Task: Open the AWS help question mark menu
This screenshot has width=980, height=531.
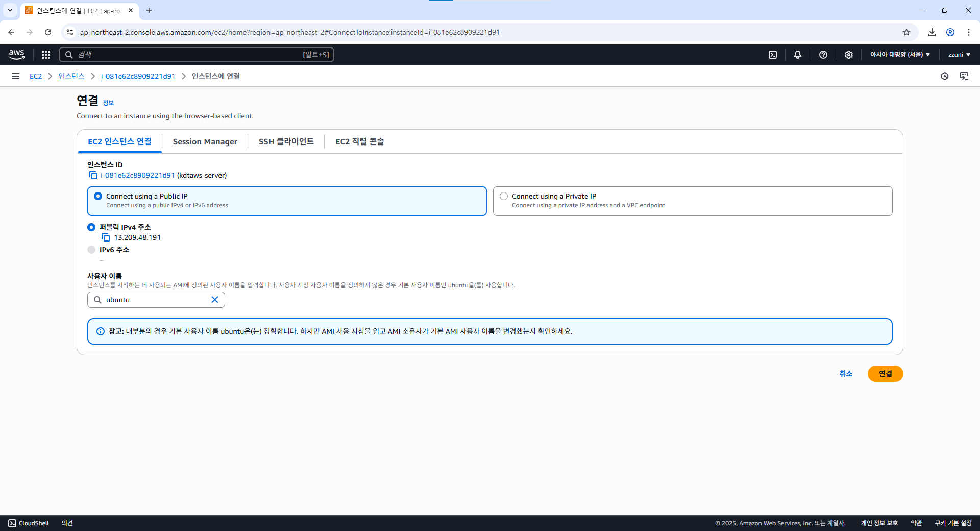Action: click(823, 55)
